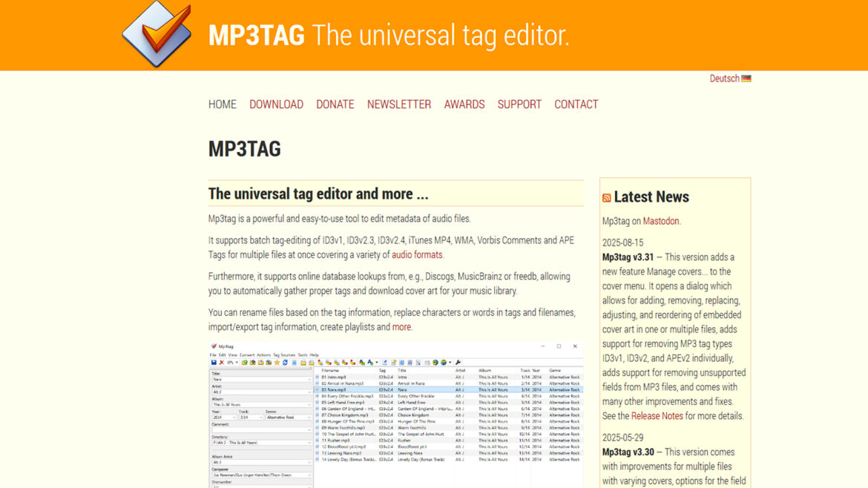
Task: Open the SUPPORT page
Action: click(519, 104)
